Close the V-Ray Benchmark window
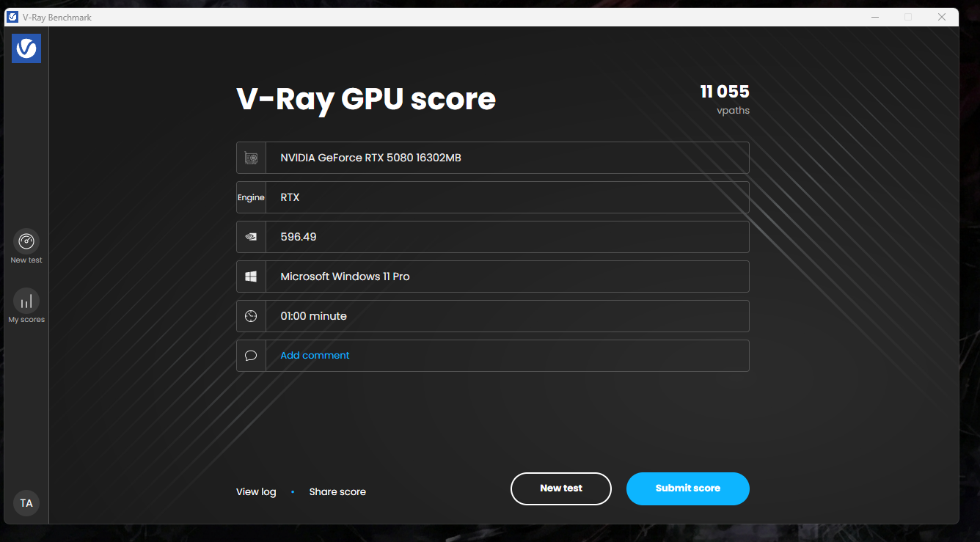 [942, 17]
